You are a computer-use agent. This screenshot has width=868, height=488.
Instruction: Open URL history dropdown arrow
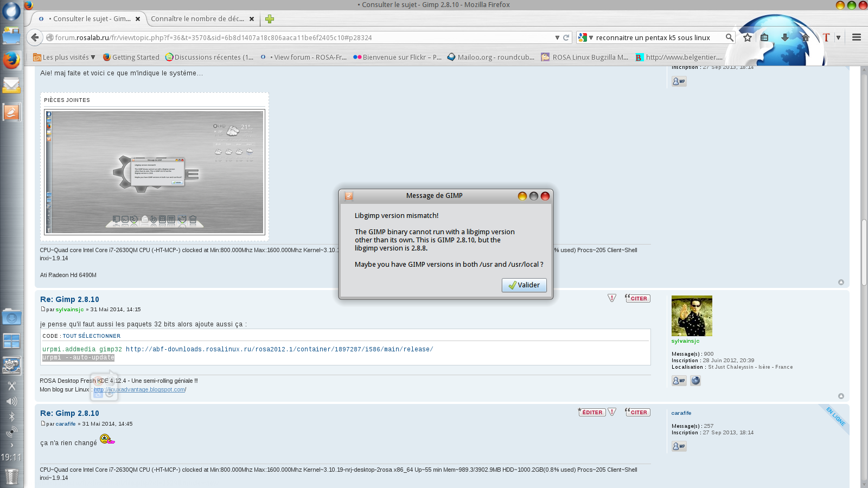[x=557, y=37]
